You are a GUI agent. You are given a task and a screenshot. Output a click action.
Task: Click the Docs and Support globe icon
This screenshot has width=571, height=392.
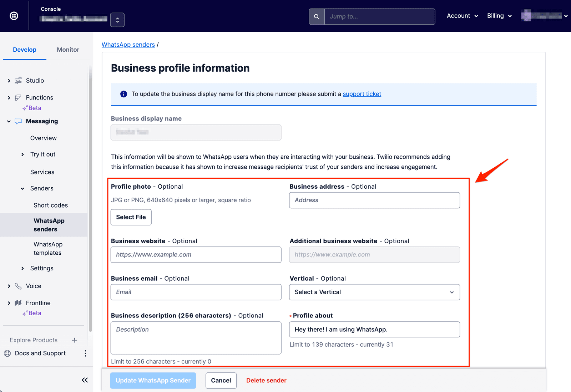[x=8, y=353]
